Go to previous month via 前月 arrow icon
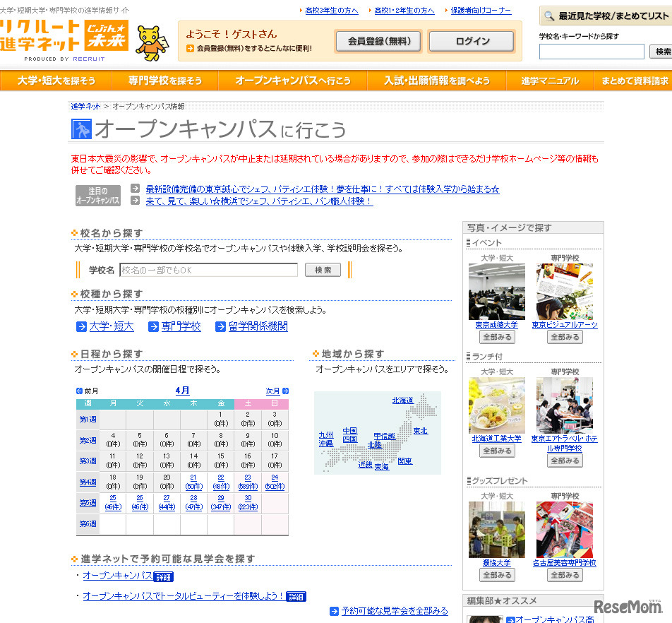 pos(80,391)
